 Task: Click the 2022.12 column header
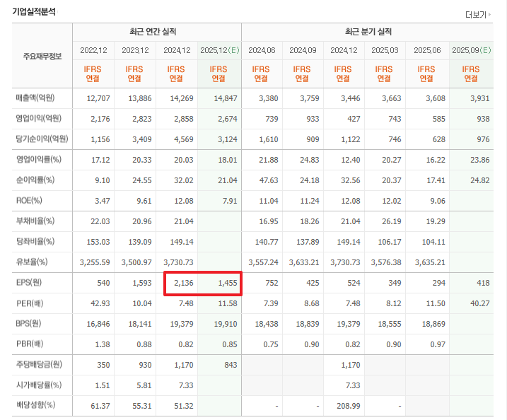click(93, 50)
